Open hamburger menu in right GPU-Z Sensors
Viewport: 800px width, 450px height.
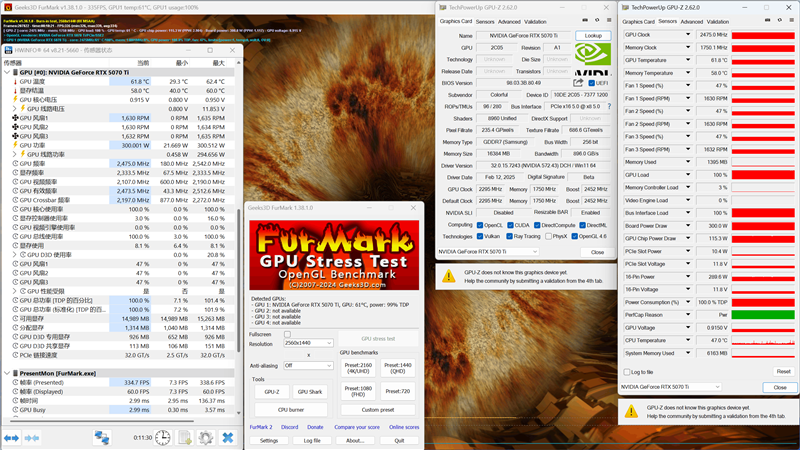tap(791, 20)
